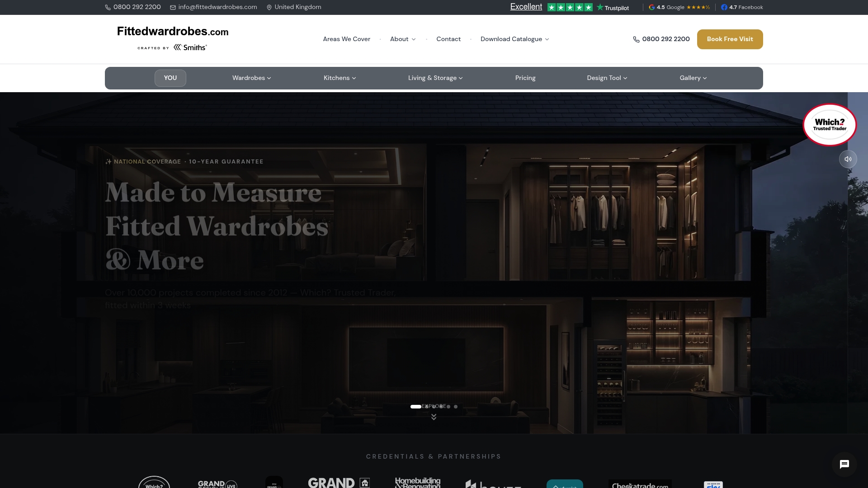868x488 pixels.
Task: Toggle the hero video sound
Action: [x=848, y=159]
